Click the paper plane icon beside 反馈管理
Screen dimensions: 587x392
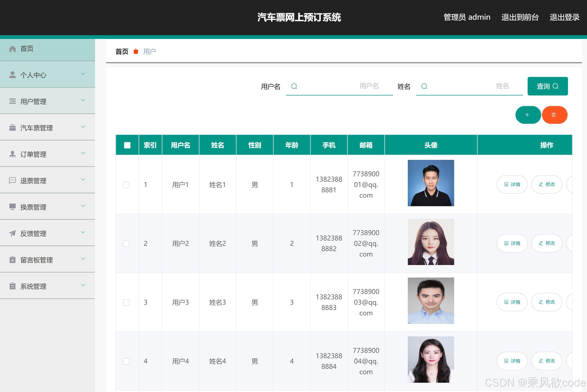point(13,233)
